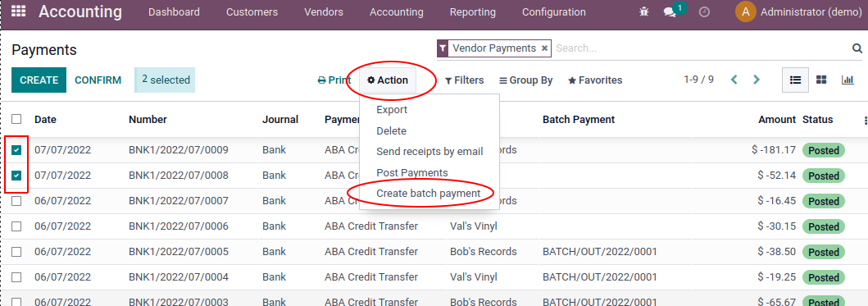868x306 pixels.
Task: Toggle the select-all header checkbox
Action: pos(16,119)
